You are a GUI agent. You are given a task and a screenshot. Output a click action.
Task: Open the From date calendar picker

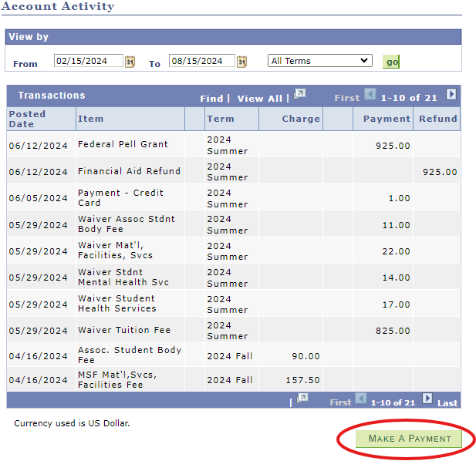coord(130,62)
